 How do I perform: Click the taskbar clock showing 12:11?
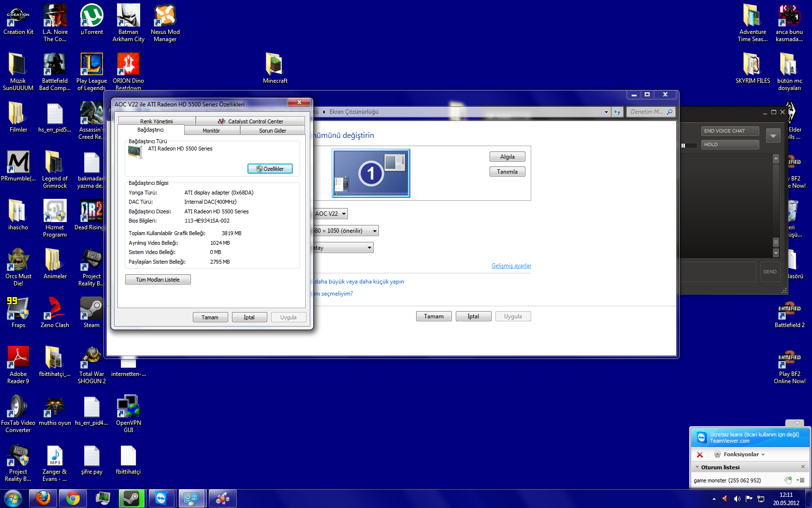click(x=786, y=499)
